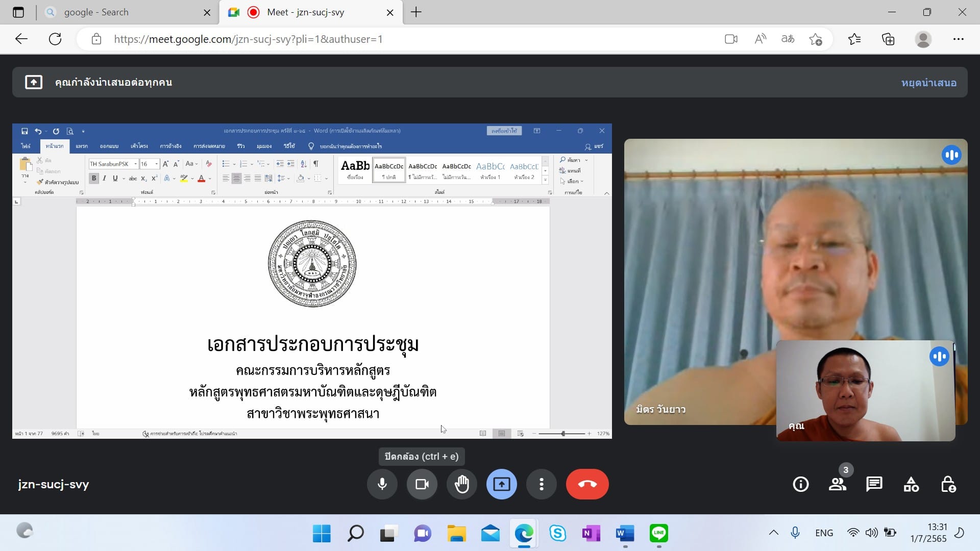This screenshot has width=980, height=551.
Task: Open print preview in Word quick access
Action: pos(70,131)
